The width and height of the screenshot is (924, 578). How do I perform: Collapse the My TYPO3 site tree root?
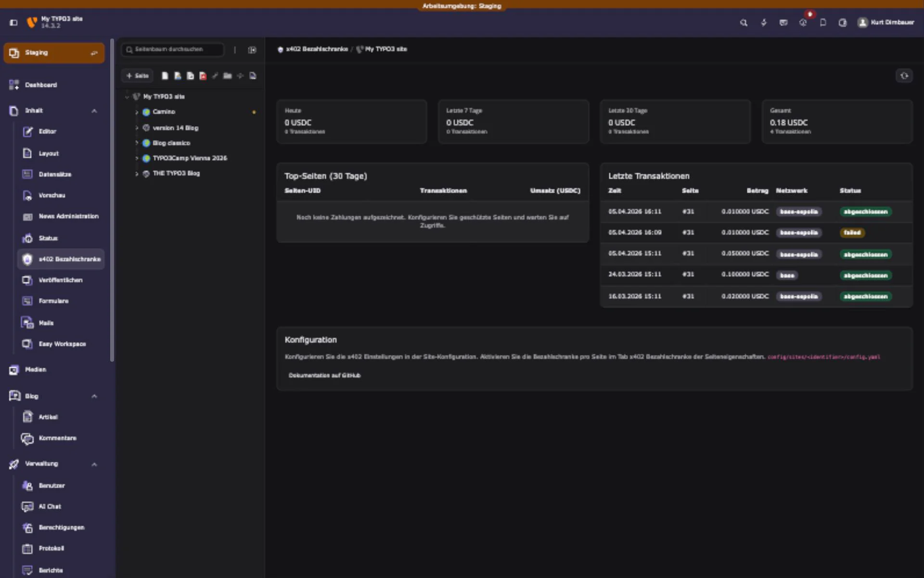click(x=127, y=97)
